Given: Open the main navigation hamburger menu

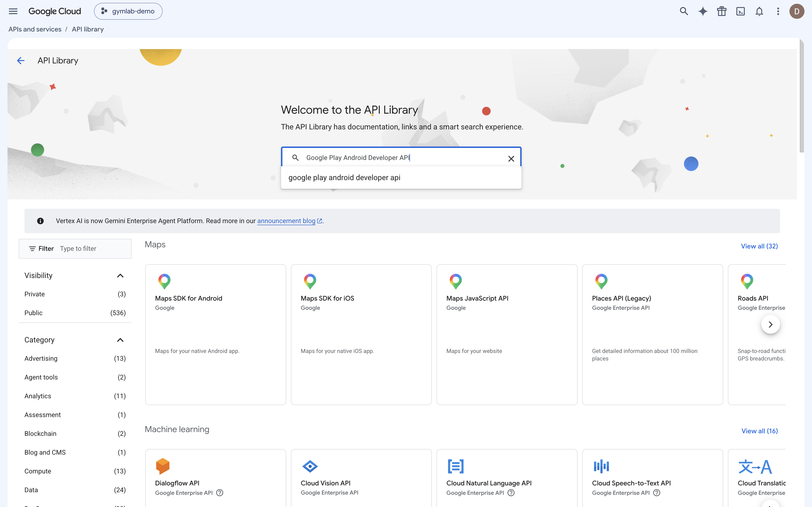Looking at the screenshot, I should [13, 11].
